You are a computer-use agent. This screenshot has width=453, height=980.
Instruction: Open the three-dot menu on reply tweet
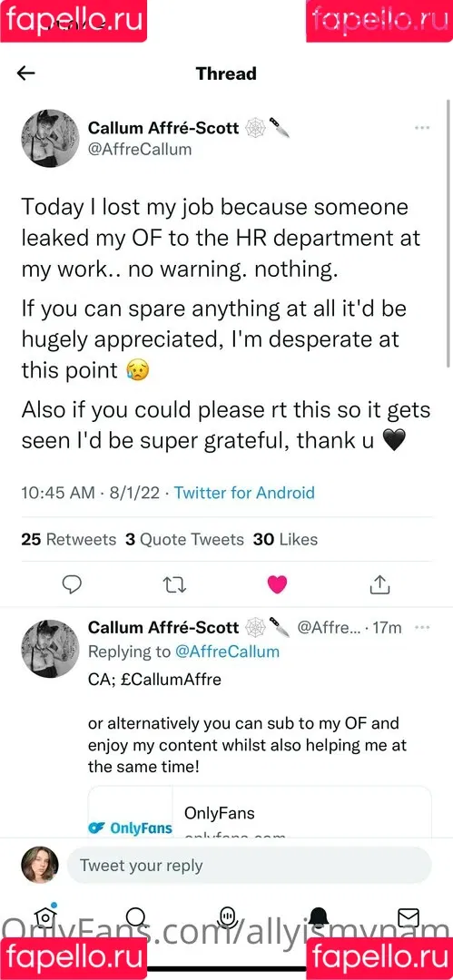click(x=422, y=627)
